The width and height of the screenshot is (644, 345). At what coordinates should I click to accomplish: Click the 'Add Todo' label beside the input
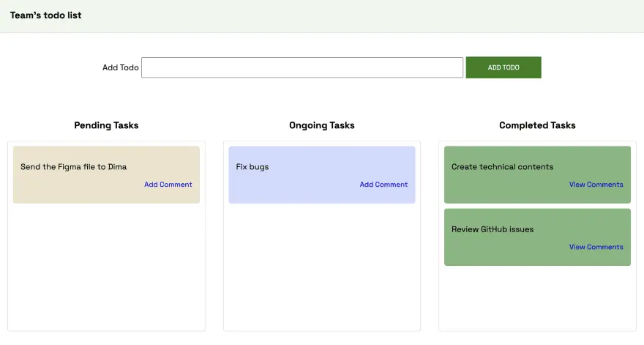point(120,67)
